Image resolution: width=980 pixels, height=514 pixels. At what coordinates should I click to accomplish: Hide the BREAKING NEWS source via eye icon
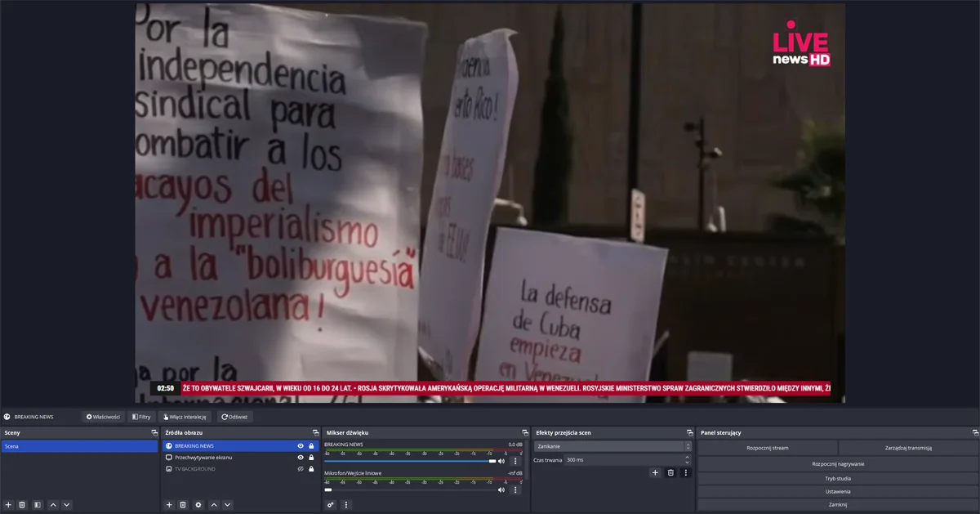[x=301, y=446]
